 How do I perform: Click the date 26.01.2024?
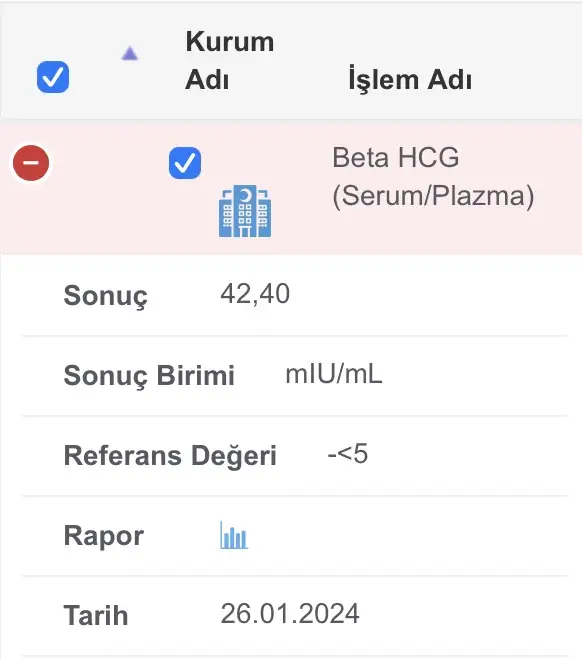point(290,614)
